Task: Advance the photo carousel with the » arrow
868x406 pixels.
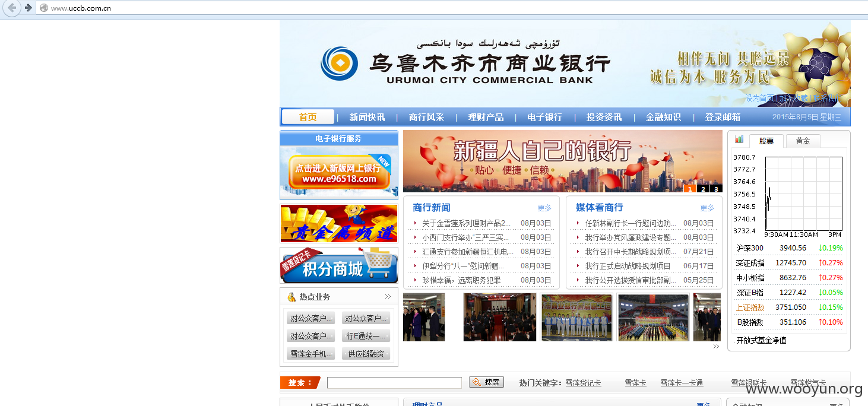Action: pos(716,346)
